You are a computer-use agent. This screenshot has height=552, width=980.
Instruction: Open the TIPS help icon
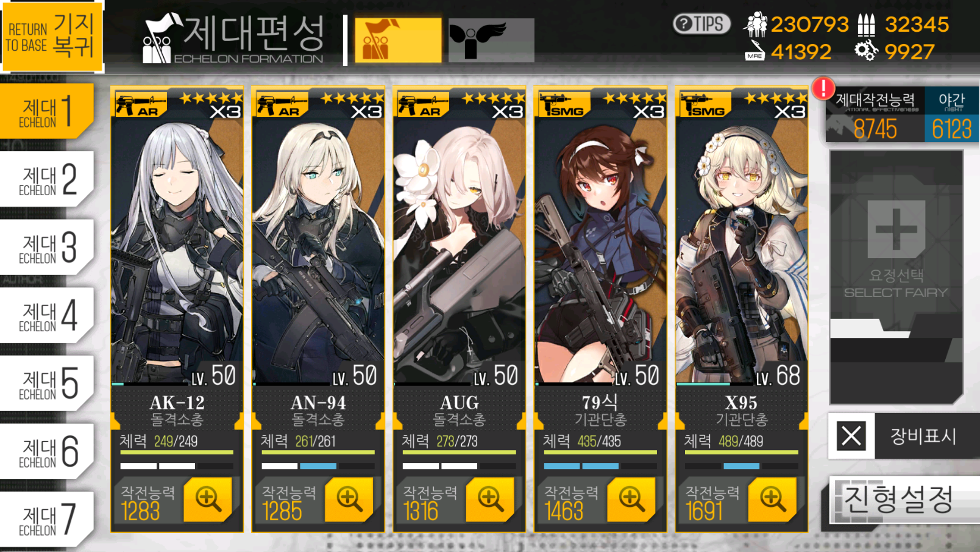click(x=701, y=24)
